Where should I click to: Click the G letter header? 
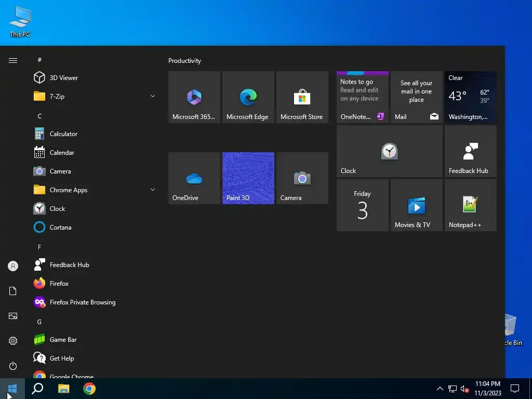click(39, 322)
